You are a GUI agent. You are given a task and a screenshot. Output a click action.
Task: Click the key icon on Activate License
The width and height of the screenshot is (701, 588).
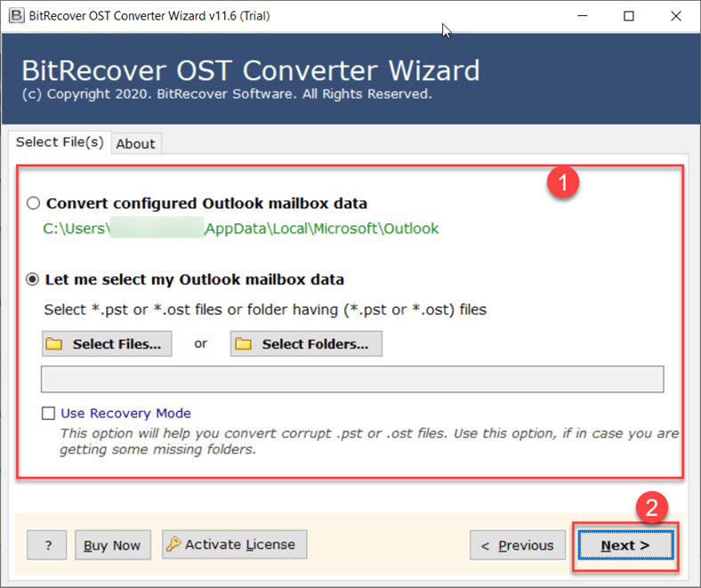coord(173,544)
